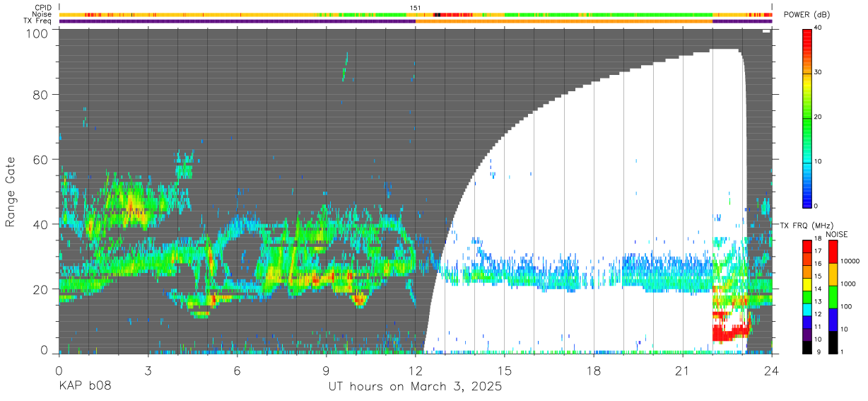Click x-axis hour label 3
Screen dimensions: 868x401
point(148,371)
